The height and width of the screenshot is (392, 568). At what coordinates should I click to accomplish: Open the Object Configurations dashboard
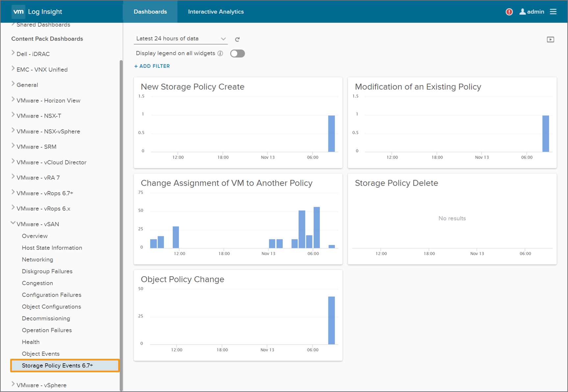[51, 307]
